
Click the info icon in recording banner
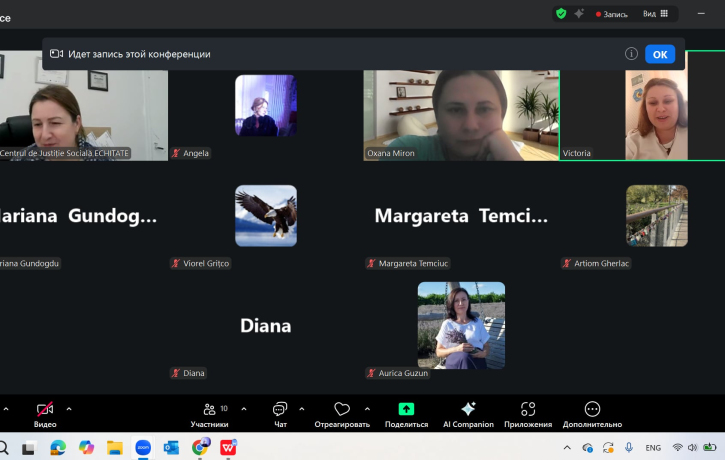[x=631, y=54]
